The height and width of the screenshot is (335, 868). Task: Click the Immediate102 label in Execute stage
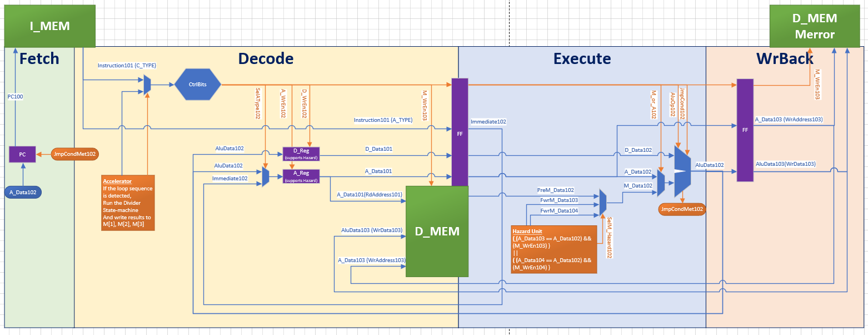(488, 121)
